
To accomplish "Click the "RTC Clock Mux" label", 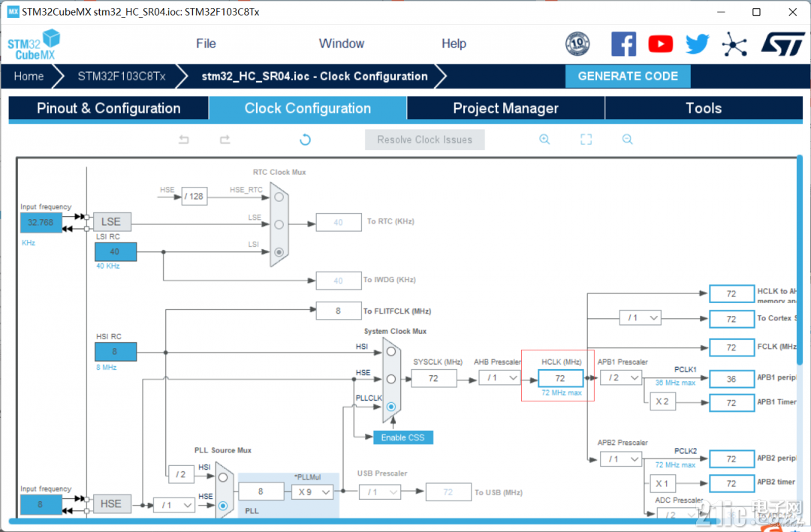I will tap(279, 172).
